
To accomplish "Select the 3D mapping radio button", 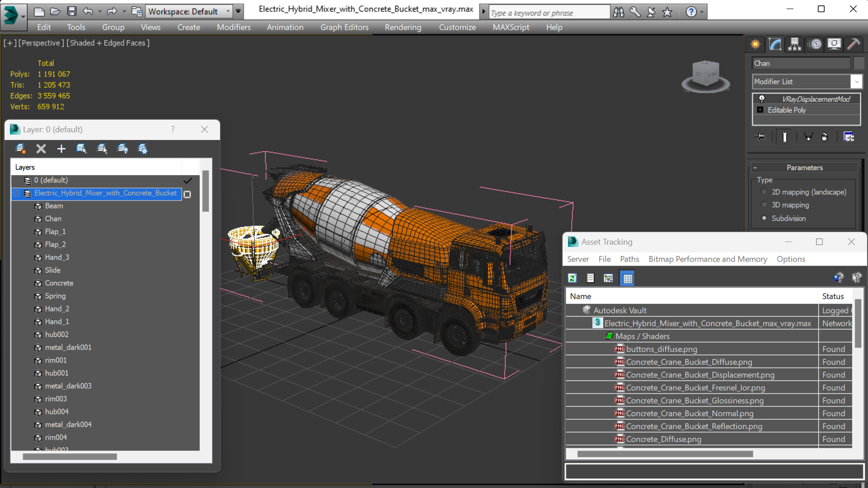I will [764, 205].
